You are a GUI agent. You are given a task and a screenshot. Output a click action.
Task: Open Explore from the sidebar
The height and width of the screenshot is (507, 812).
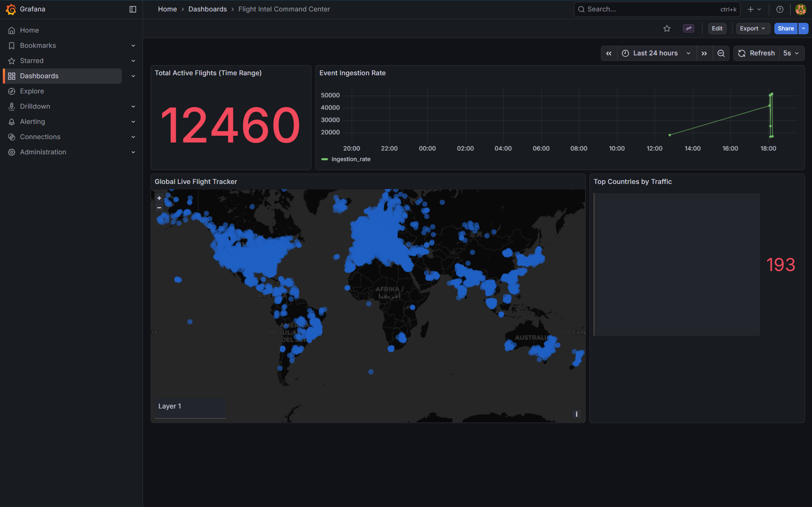click(32, 91)
